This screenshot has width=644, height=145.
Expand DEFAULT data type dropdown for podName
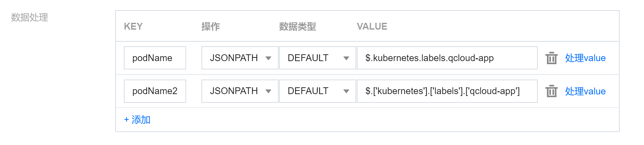click(317, 58)
